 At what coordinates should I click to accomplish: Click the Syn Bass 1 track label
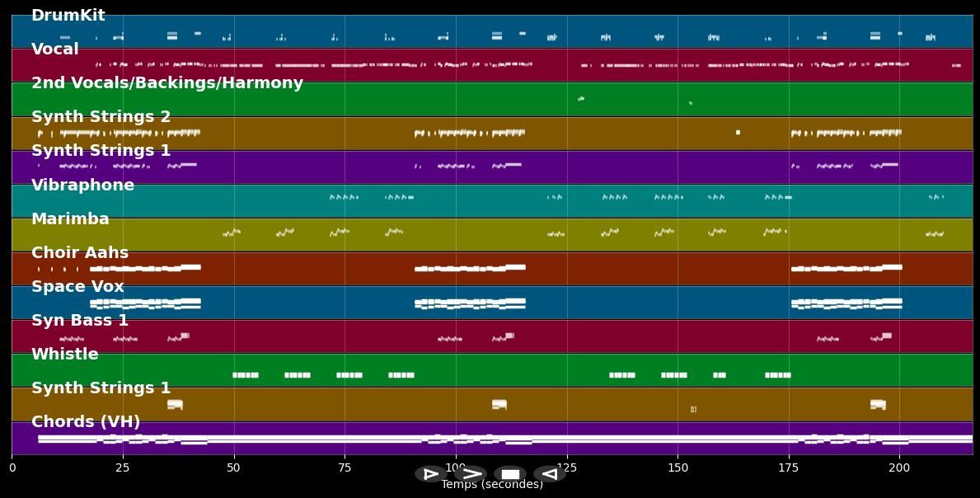79,321
